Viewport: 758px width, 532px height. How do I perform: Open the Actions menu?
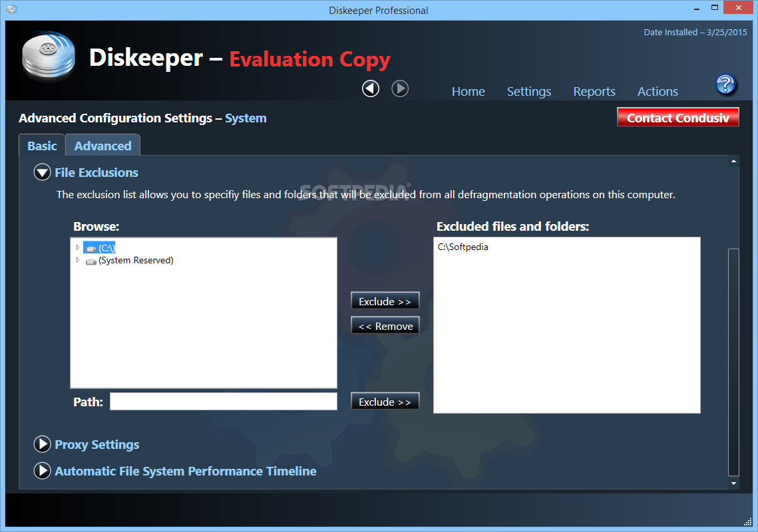[x=658, y=91]
